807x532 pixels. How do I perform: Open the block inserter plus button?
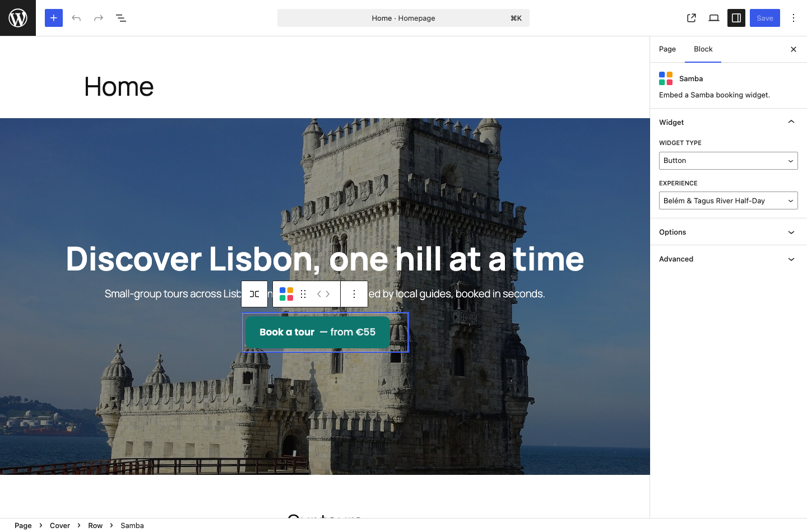54,18
